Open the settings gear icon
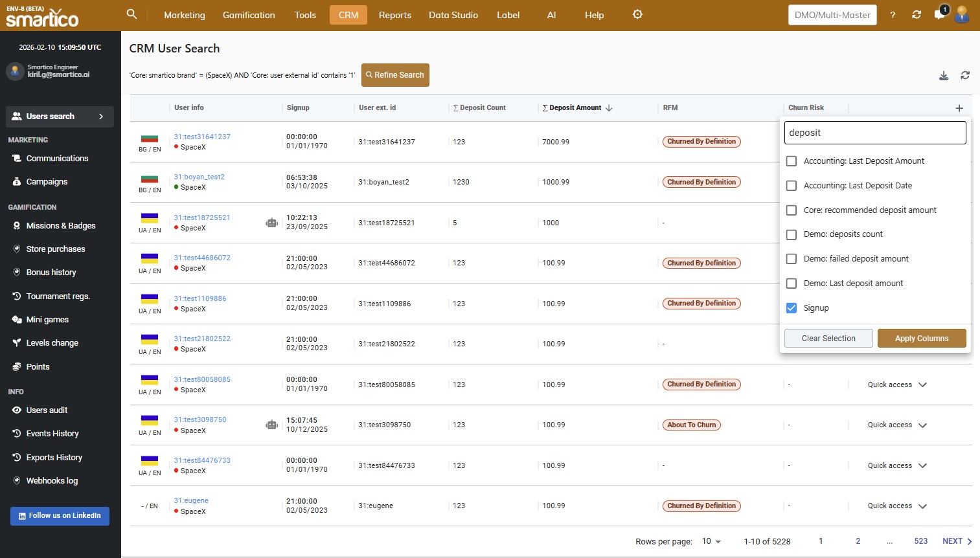Screen dimensions: 980x558 click(637, 14)
